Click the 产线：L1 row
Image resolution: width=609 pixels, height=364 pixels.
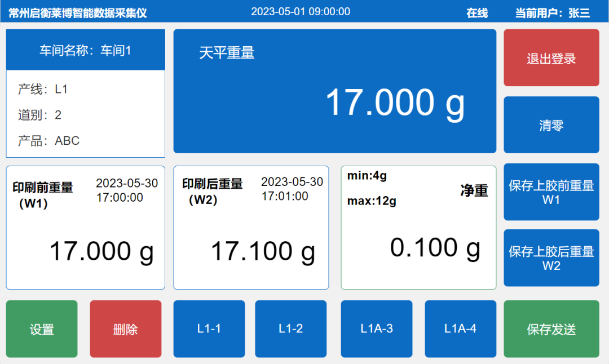click(x=43, y=89)
